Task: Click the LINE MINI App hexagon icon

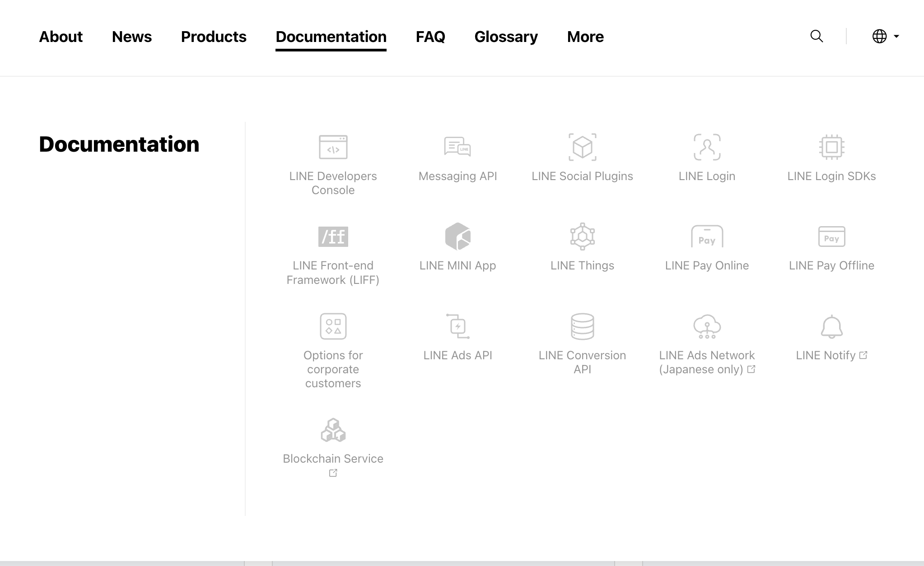Action: (x=457, y=237)
